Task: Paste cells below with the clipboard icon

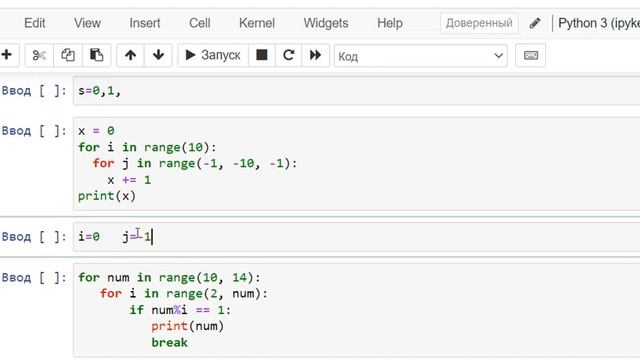Action: 96,55
